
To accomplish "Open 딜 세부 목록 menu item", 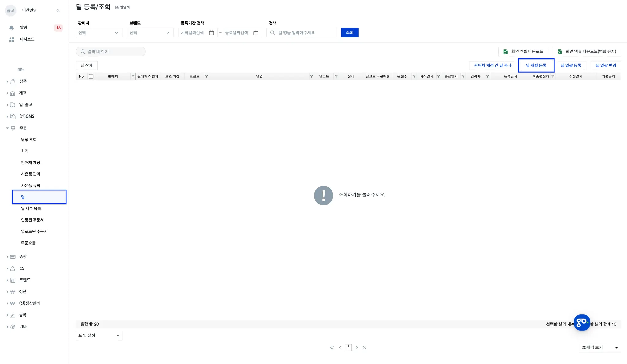I will pyautogui.click(x=31, y=208).
